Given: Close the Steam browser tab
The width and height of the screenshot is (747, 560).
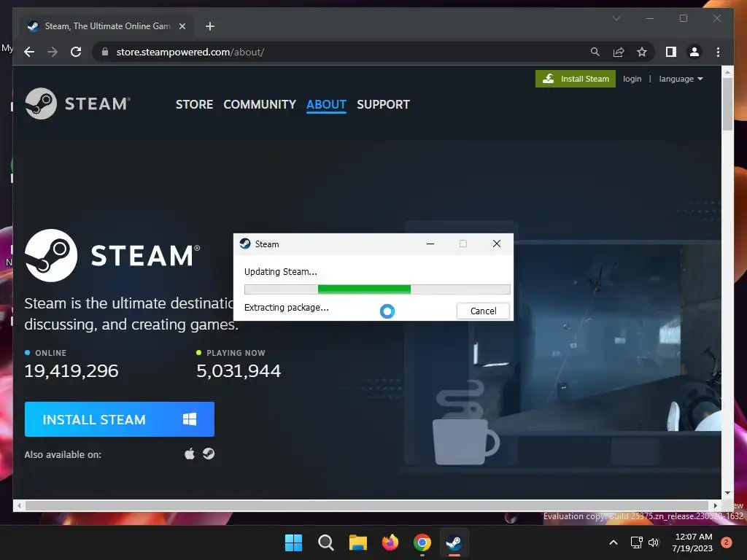Looking at the screenshot, I should (x=182, y=26).
